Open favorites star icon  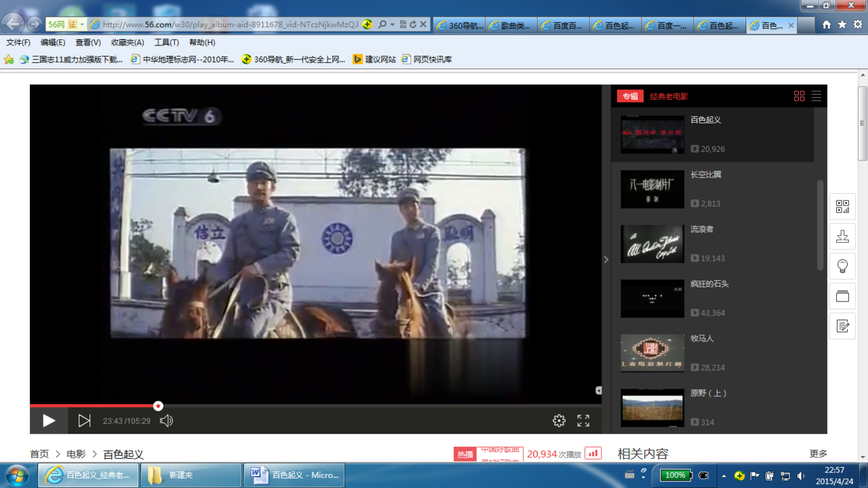(x=842, y=24)
